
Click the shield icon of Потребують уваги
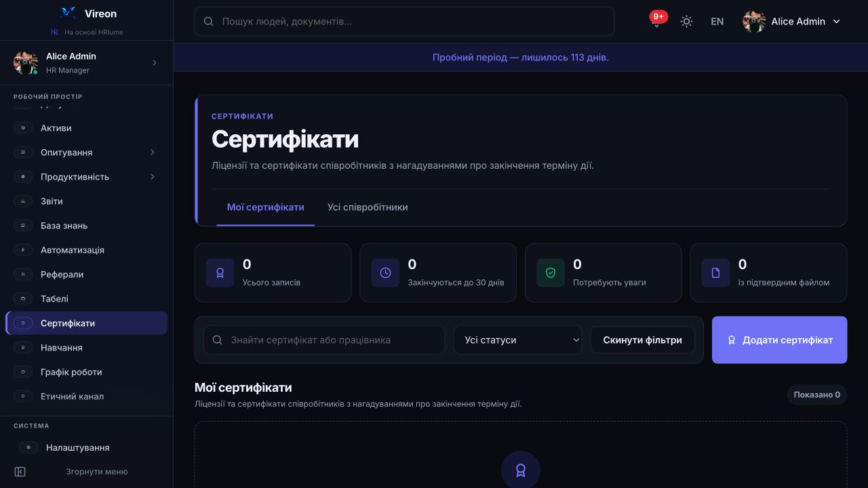[551, 272]
